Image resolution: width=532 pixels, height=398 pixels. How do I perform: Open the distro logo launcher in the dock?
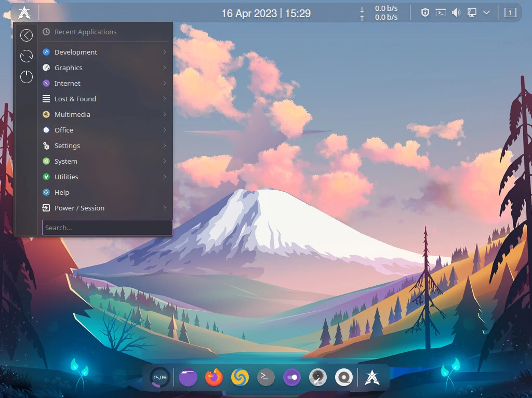tap(372, 377)
